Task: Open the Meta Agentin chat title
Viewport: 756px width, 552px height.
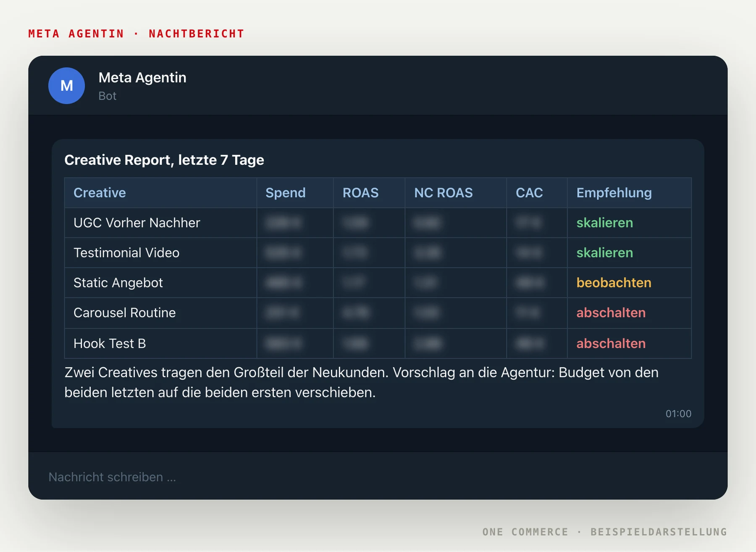Action: 142,78
